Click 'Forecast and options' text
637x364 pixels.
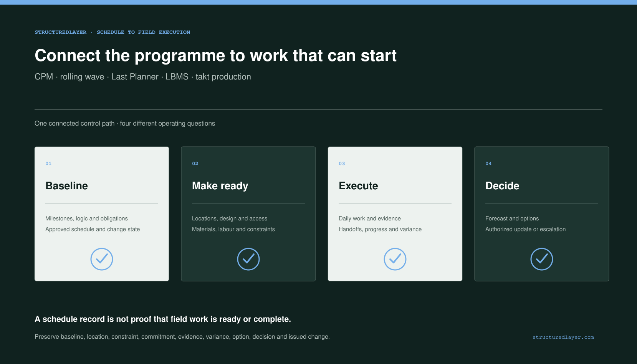point(512,218)
